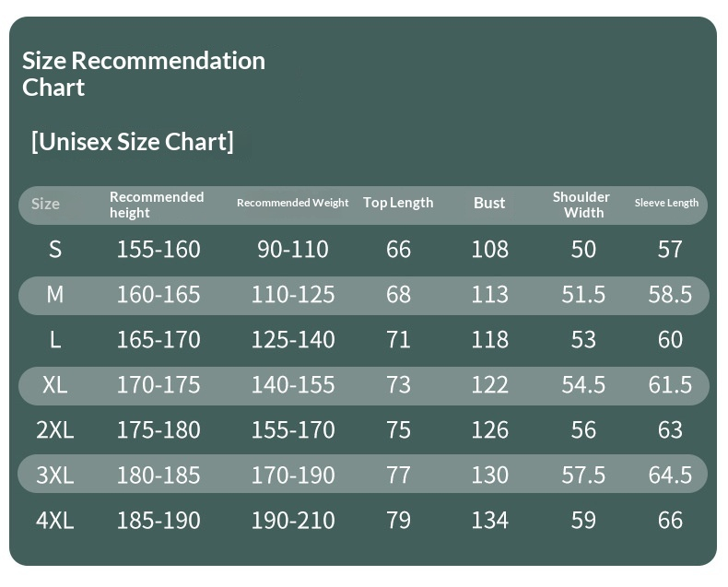Click the XL size row label
This screenshot has width=728, height=587.
[x=55, y=385]
